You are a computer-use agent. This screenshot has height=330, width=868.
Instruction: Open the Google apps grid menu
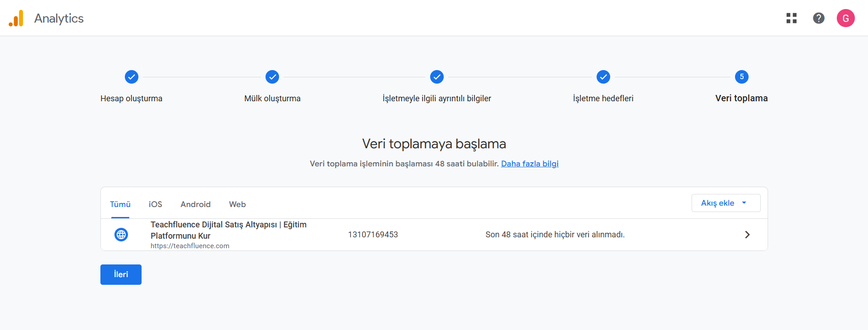pos(791,18)
